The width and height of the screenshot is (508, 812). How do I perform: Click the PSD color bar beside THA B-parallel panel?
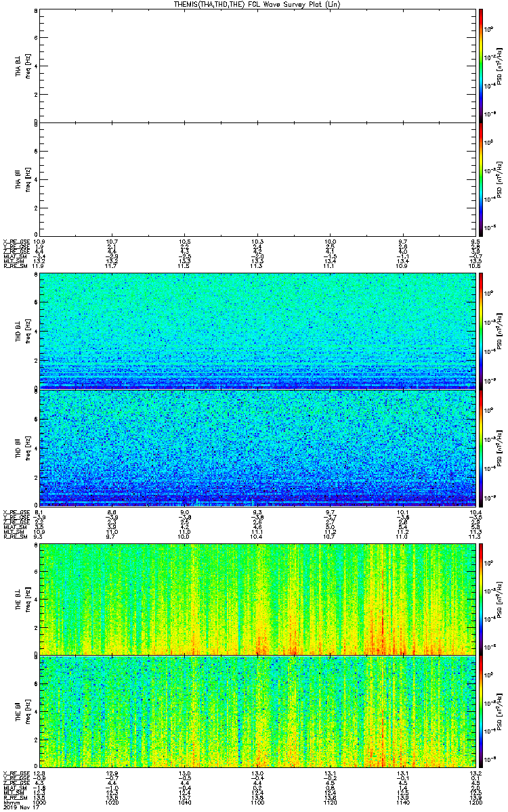[481, 179]
